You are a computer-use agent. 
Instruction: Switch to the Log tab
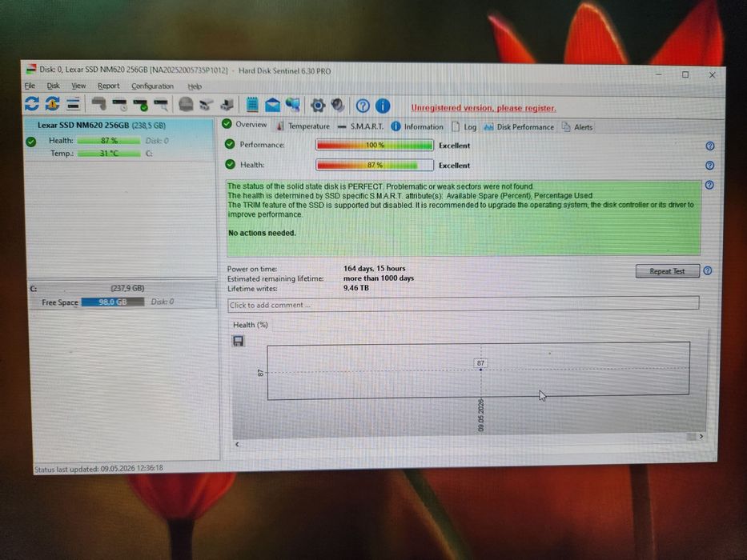pos(464,126)
